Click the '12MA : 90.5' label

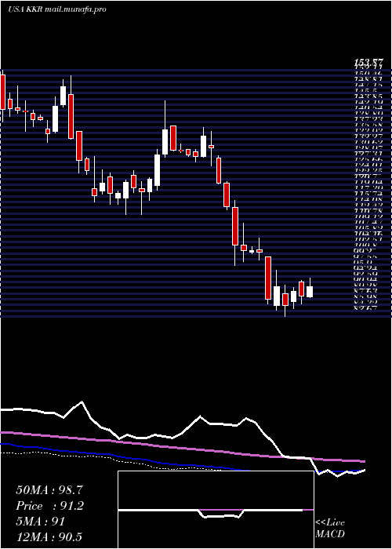tap(49, 537)
